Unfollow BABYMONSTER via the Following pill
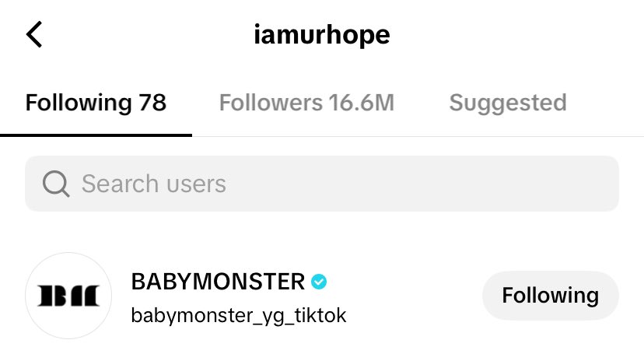Screen dimensions: 644x347 pyautogui.click(x=551, y=295)
